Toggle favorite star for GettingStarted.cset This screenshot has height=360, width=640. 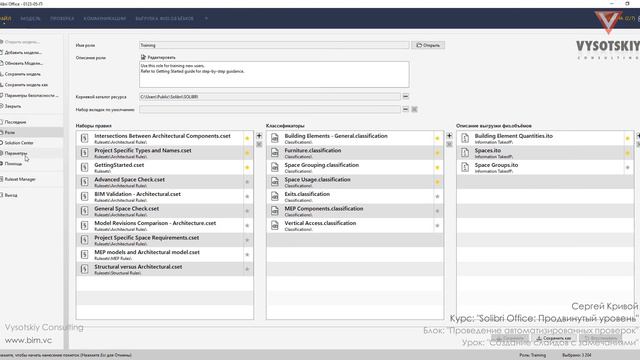pos(247,167)
